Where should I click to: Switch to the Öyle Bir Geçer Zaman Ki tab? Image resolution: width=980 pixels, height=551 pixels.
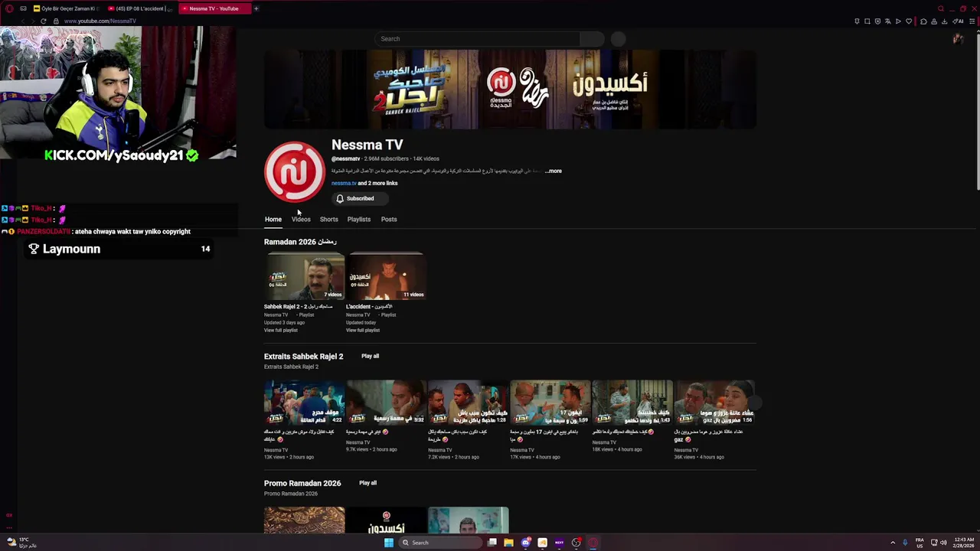pos(66,8)
